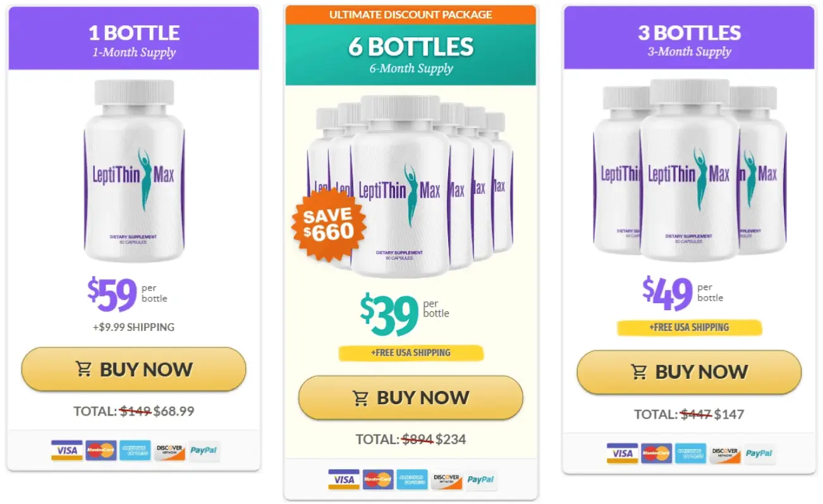The image size is (823, 504).
Task: Select the single LeptiThin Max bottle image
Action: click(134, 171)
